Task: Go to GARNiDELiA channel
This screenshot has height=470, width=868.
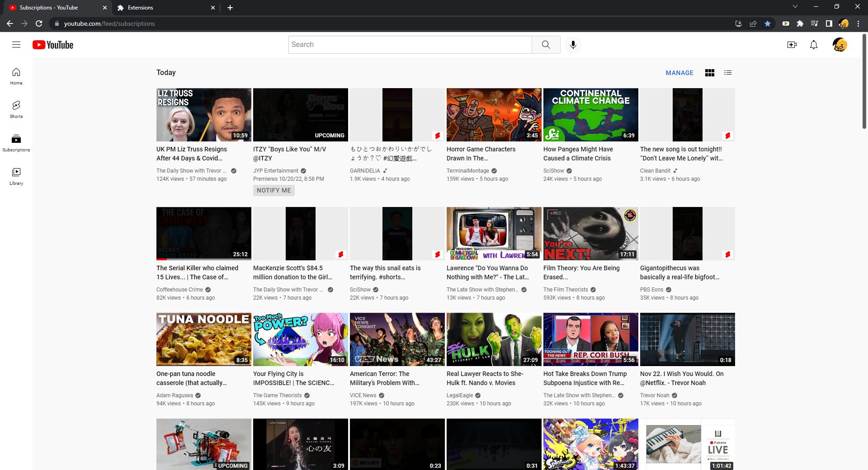Action: pos(365,171)
